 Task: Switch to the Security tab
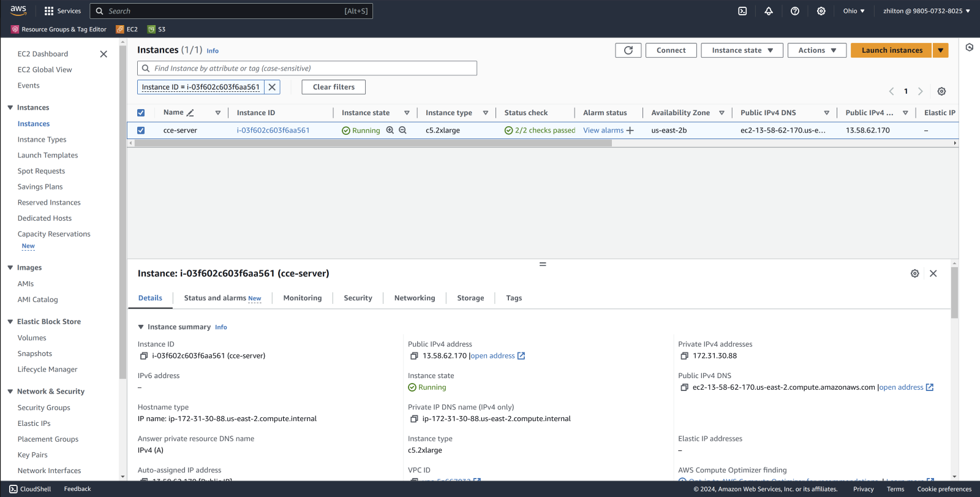click(358, 298)
